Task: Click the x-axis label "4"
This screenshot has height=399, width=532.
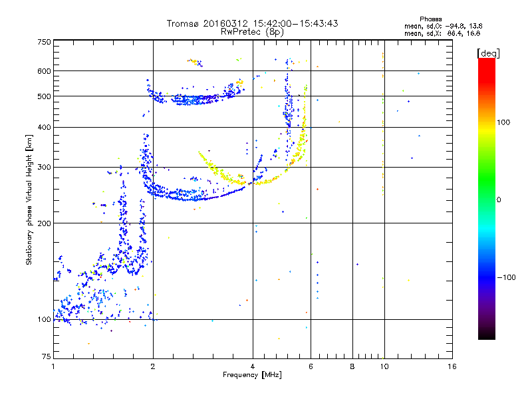Action: [x=253, y=366]
